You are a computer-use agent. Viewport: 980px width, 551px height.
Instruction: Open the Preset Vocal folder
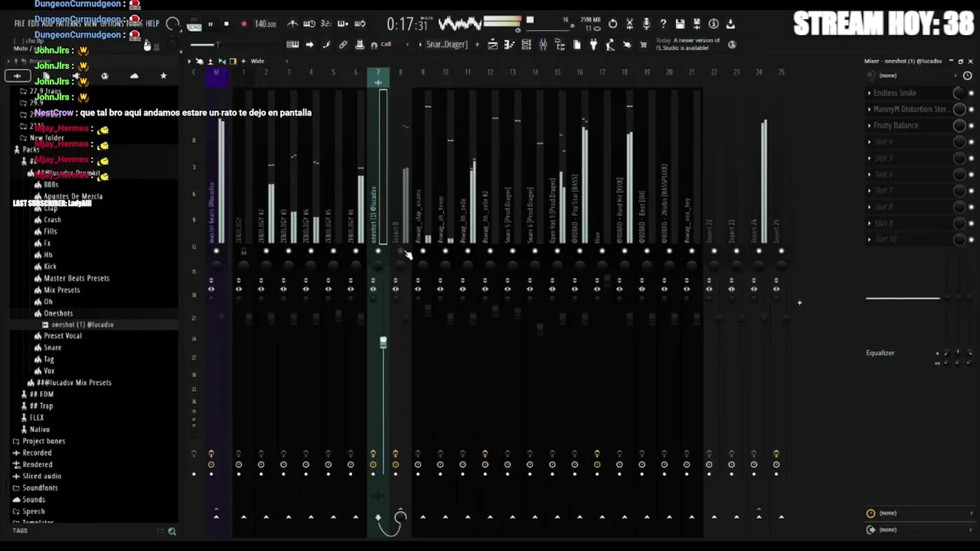pos(62,336)
